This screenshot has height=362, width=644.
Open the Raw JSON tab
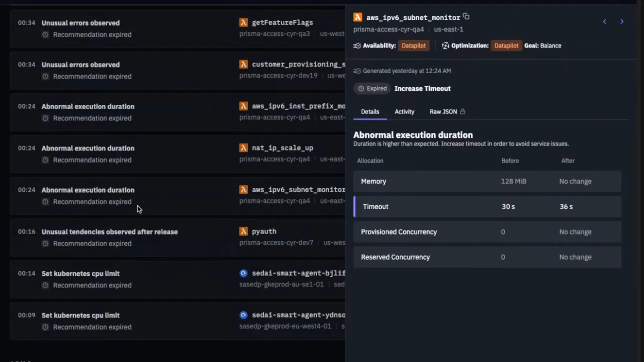click(447, 111)
